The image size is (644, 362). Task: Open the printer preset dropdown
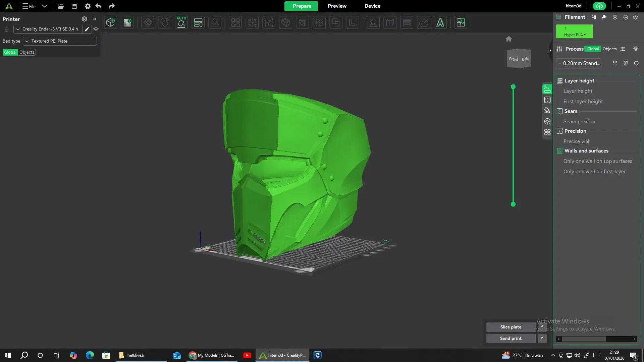(x=48, y=29)
